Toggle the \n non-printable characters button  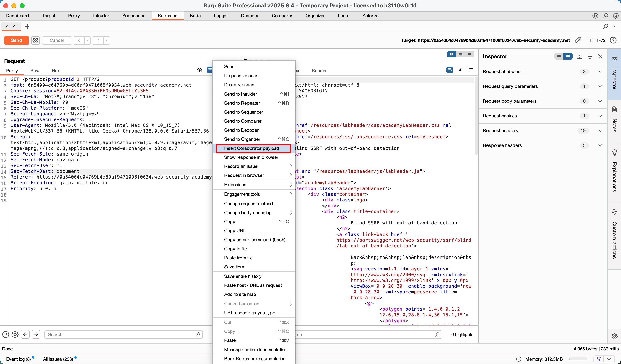tap(460, 70)
